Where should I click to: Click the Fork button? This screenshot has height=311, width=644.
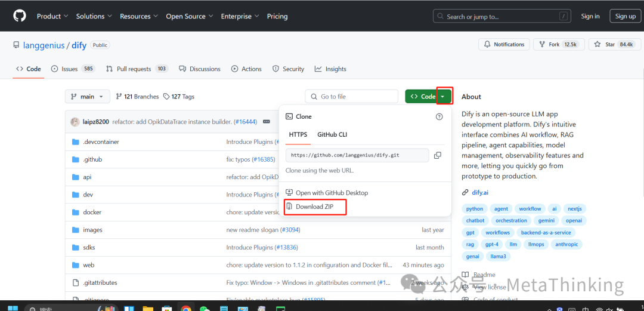coord(559,44)
